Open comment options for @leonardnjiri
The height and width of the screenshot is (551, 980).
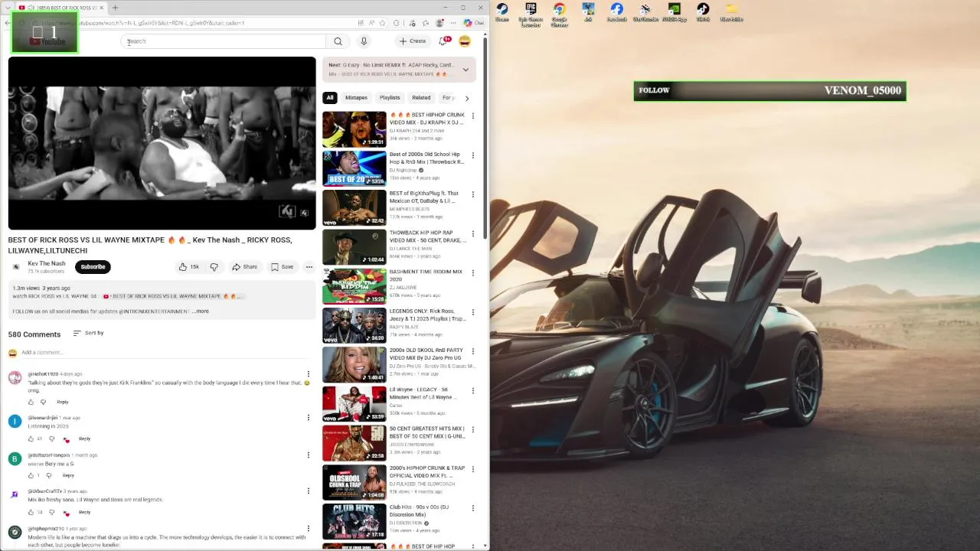click(x=309, y=418)
